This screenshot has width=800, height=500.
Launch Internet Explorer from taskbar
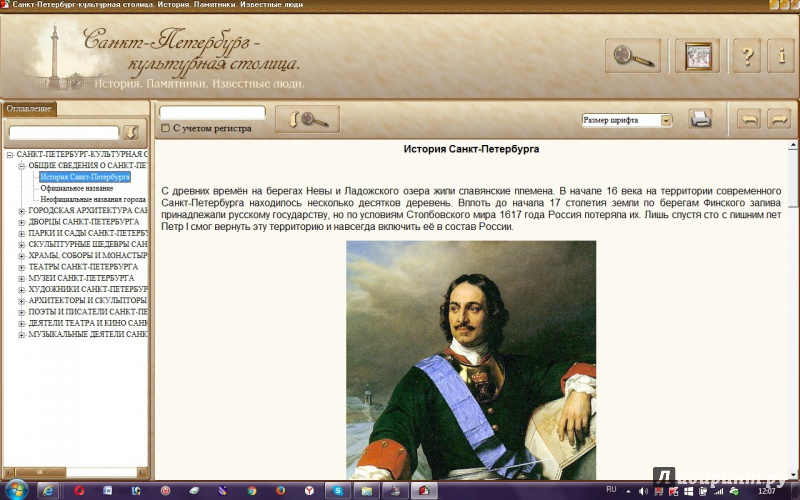(x=47, y=490)
